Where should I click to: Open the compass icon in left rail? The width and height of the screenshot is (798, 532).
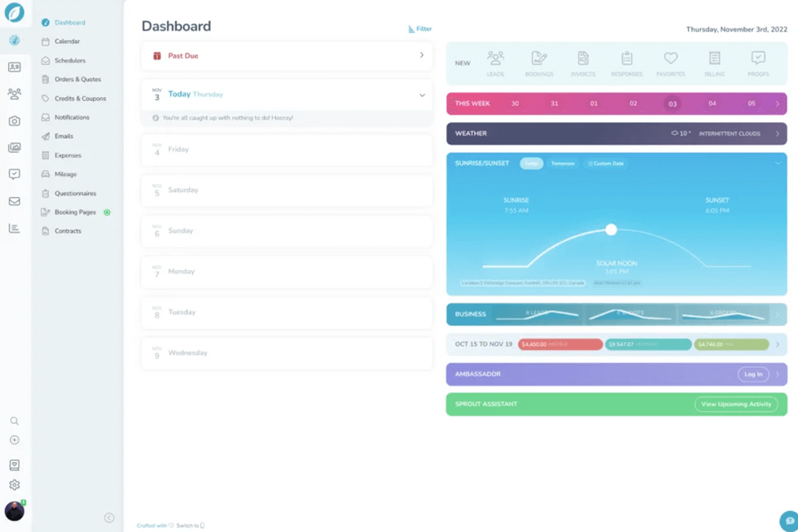[x=14, y=40]
